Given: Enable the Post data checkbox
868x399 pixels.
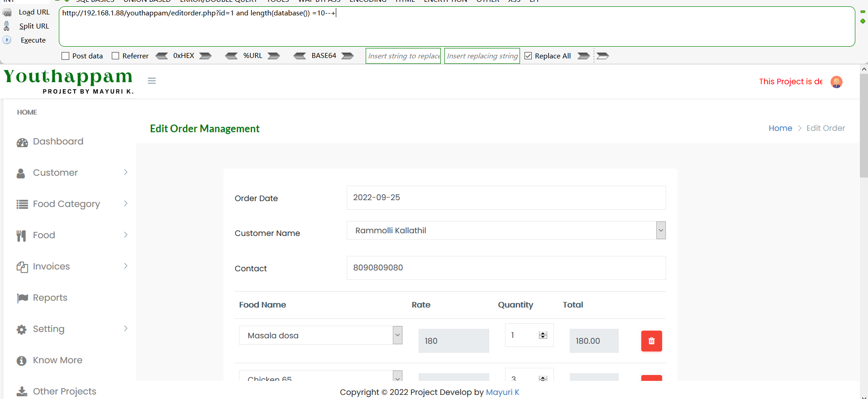Looking at the screenshot, I should coord(66,56).
